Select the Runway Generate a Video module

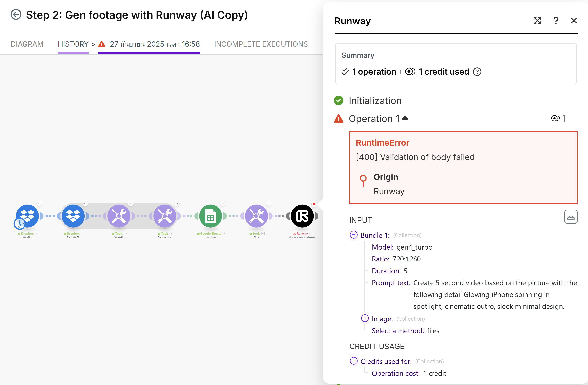point(302,216)
